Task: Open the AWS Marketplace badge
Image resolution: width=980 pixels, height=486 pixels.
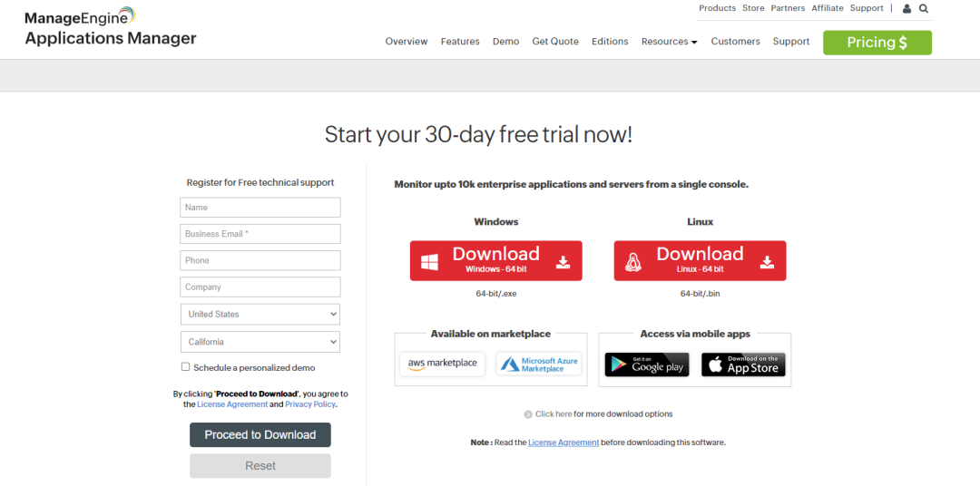Action: 443,364
